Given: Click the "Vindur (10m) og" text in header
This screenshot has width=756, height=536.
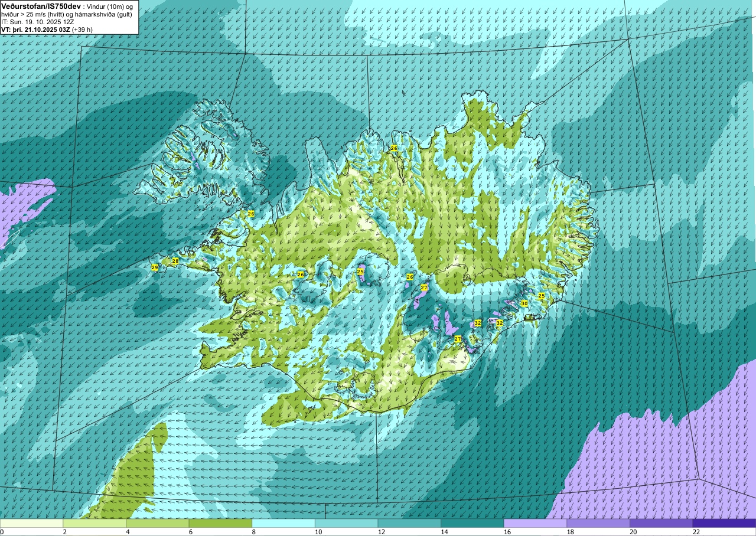Looking at the screenshot, I should pos(111,6).
